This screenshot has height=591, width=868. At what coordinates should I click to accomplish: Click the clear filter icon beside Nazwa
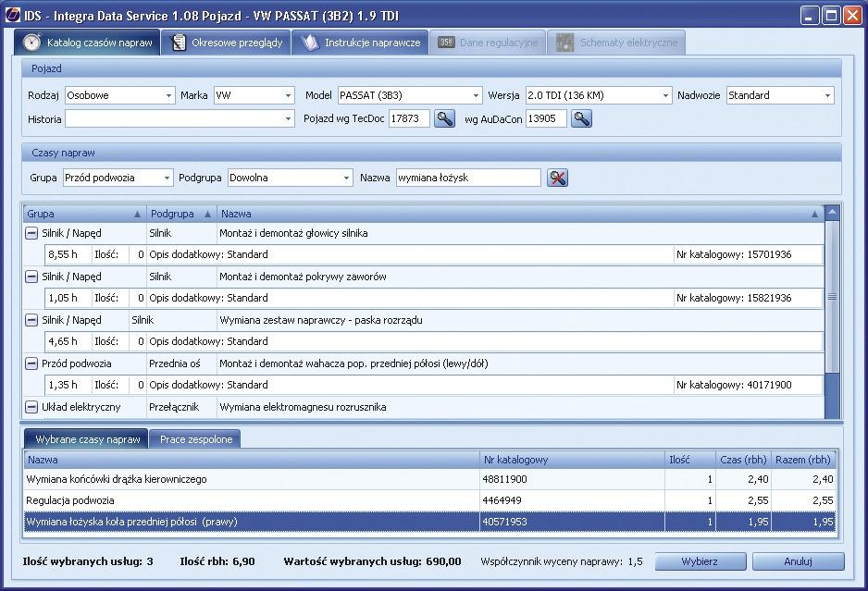point(557,178)
